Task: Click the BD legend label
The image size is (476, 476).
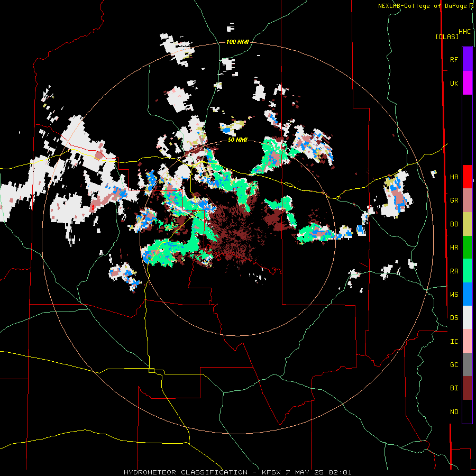Action: (x=454, y=224)
